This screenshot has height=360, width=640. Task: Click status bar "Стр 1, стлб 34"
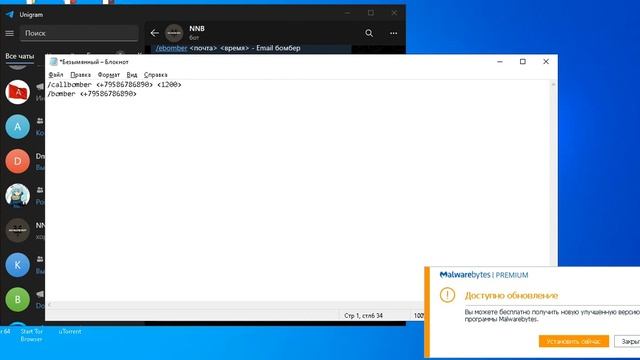click(x=363, y=316)
